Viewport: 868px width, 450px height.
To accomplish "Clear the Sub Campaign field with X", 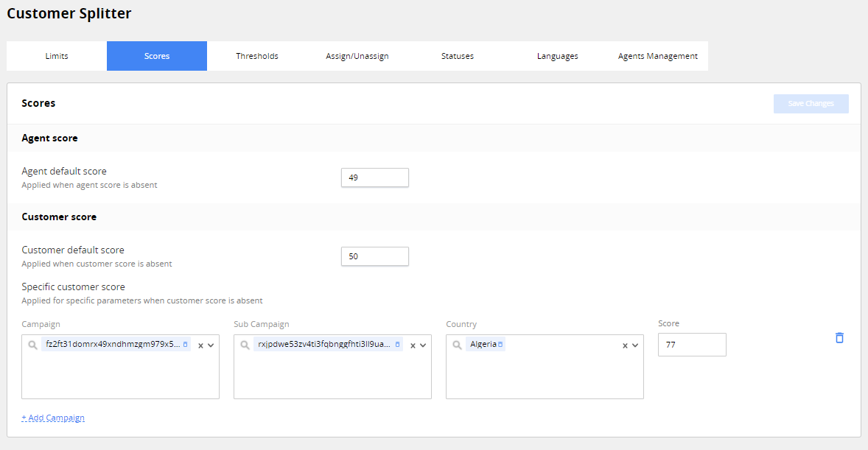I will (413, 345).
